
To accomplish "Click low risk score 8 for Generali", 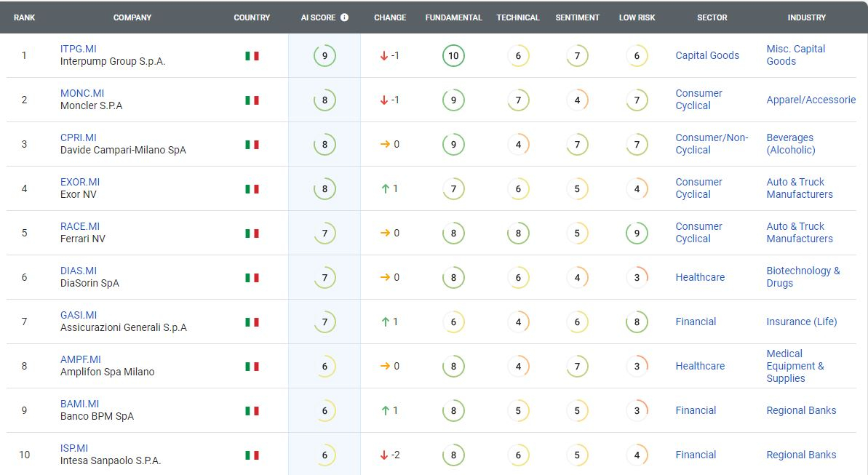I will [637, 322].
